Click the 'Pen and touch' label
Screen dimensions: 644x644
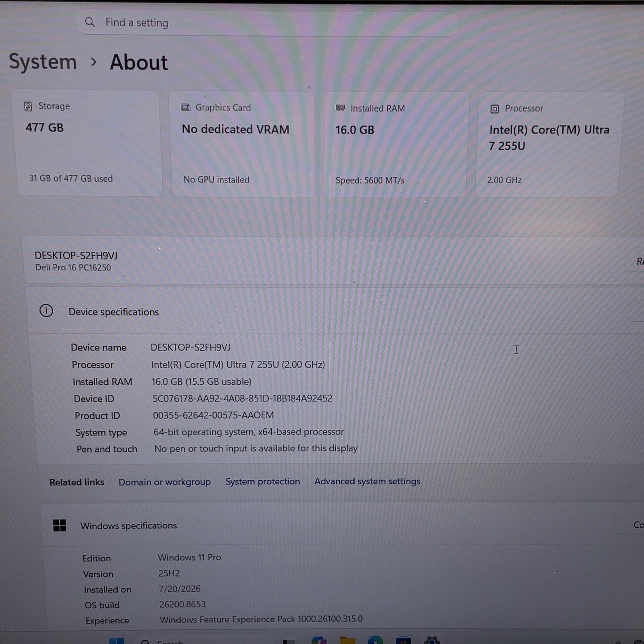(x=107, y=449)
